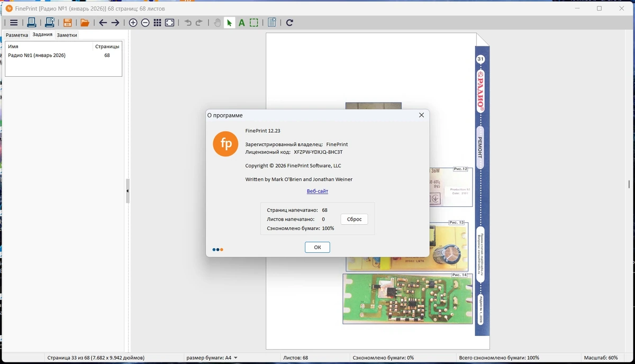
Task: Click status bar Листов: 68
Action: (x=296, y=358)
